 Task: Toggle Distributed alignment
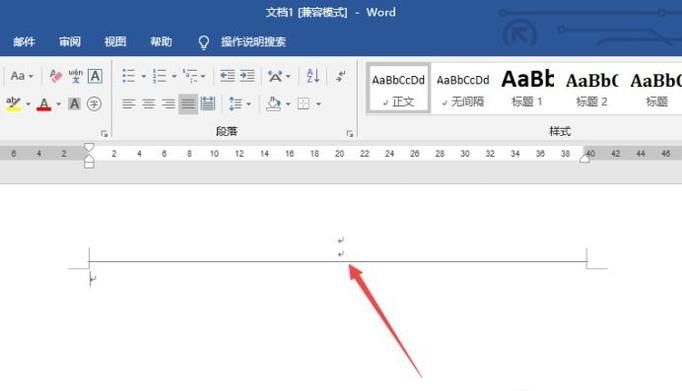(208, 104)
